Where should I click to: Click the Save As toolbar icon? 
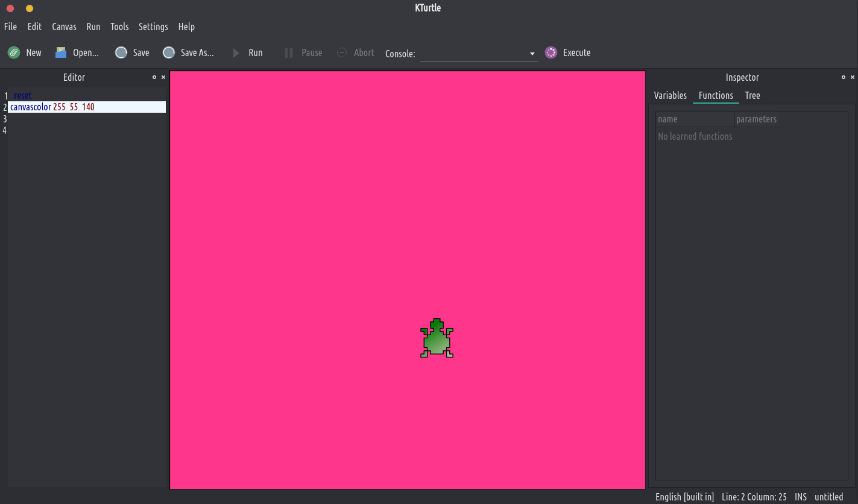(169, 52)
